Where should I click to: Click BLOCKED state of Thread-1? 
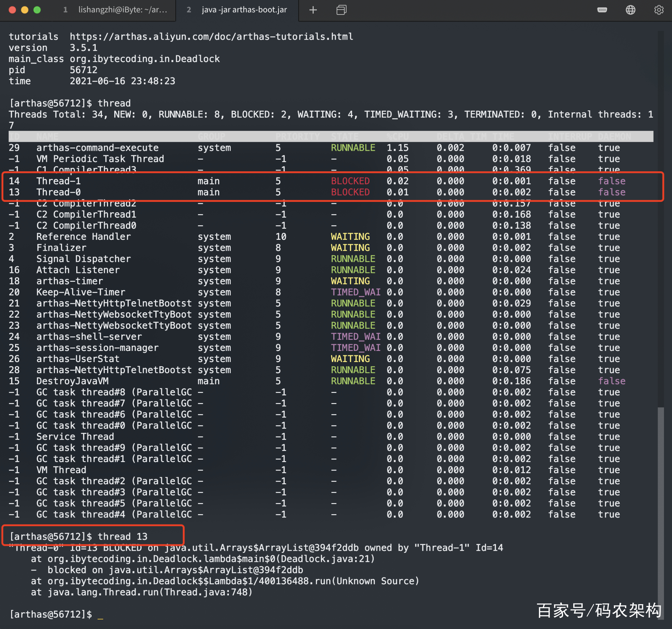(x=350, y=181)
